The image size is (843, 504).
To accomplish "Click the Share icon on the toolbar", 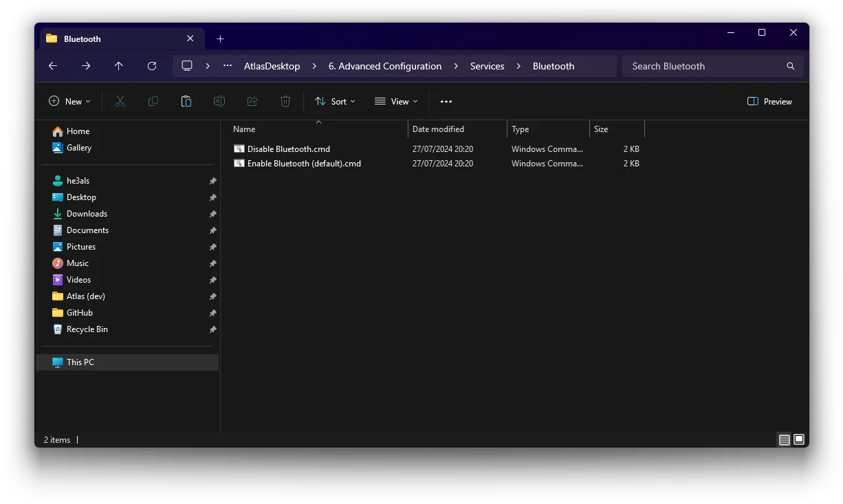I will [252, 101].
